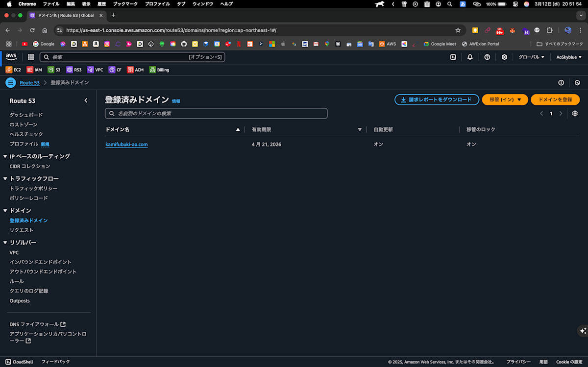Image resolution: width=588 pixels, height=367 pixels.
Task: Open the R53 favorites shortcut
Action: tap(74, 70)
